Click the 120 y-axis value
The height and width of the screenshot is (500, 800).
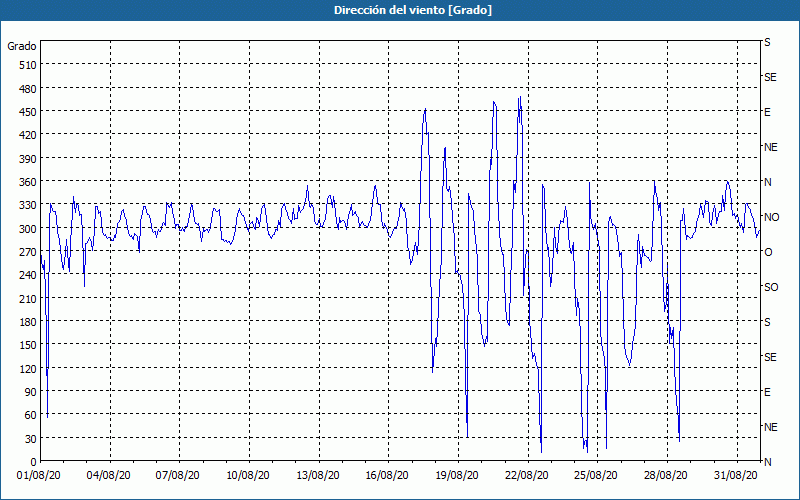(x=28, y=369)
